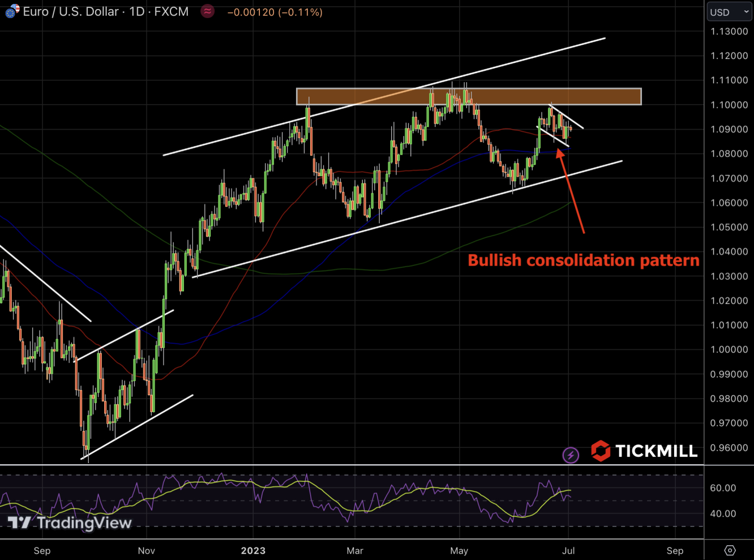Click the Sep label left of Nov

(42, 550)
